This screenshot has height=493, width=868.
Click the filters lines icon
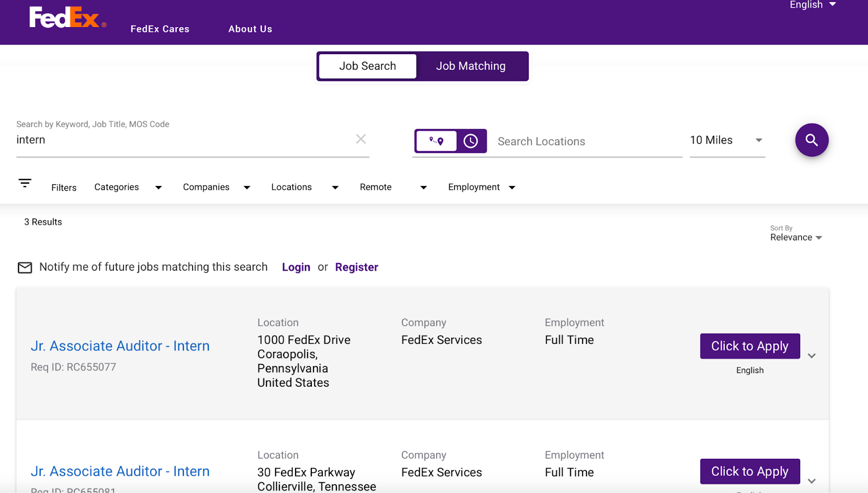(x=25, y=183)
